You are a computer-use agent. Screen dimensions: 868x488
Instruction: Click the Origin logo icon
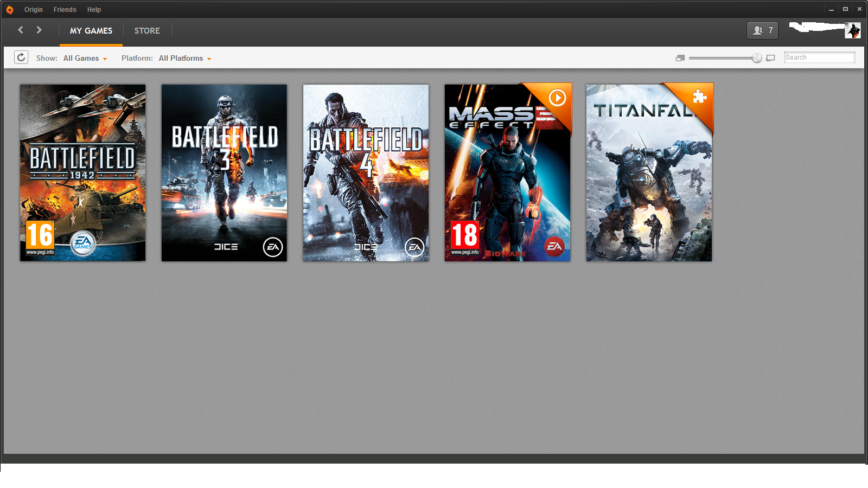coord(10,10)
